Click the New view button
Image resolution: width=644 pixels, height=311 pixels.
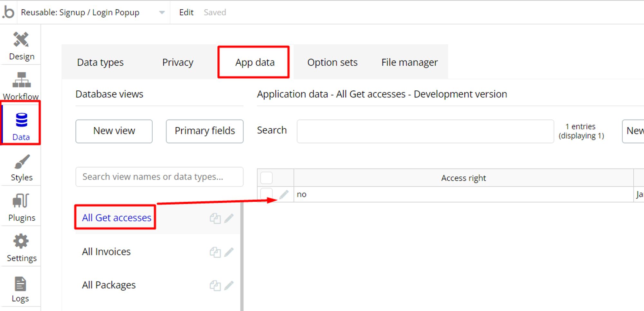pyautogui.click(x=114, y=131)
